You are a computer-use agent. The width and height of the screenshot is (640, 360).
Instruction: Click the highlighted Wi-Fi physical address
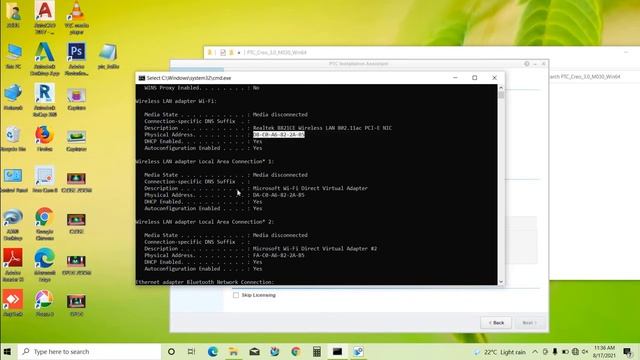pos(279,135)
